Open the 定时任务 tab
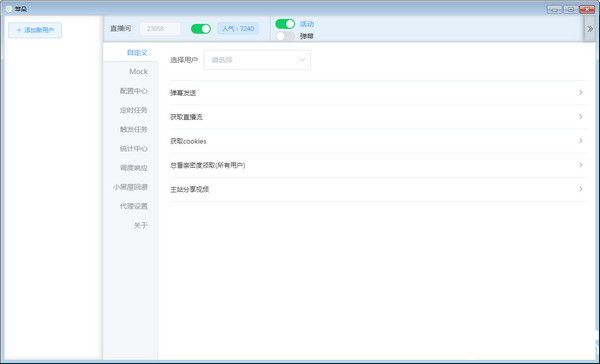Screen dimensions: 600x364 point(134,110)
